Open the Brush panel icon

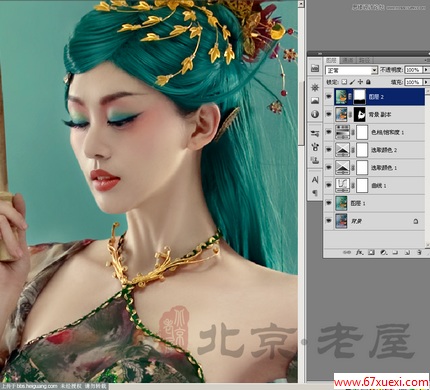pos(315,147)
